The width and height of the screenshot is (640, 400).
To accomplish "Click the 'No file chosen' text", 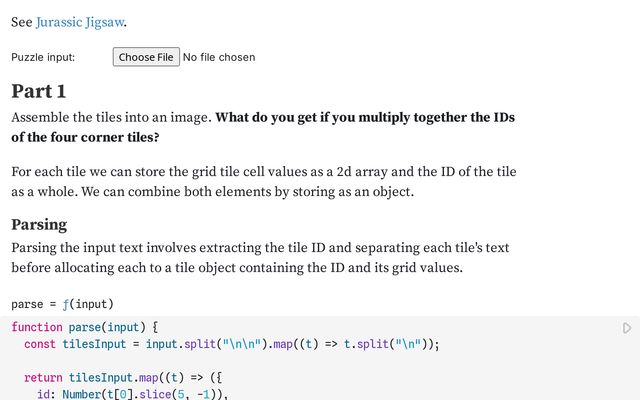I will (x=219, y=57).
